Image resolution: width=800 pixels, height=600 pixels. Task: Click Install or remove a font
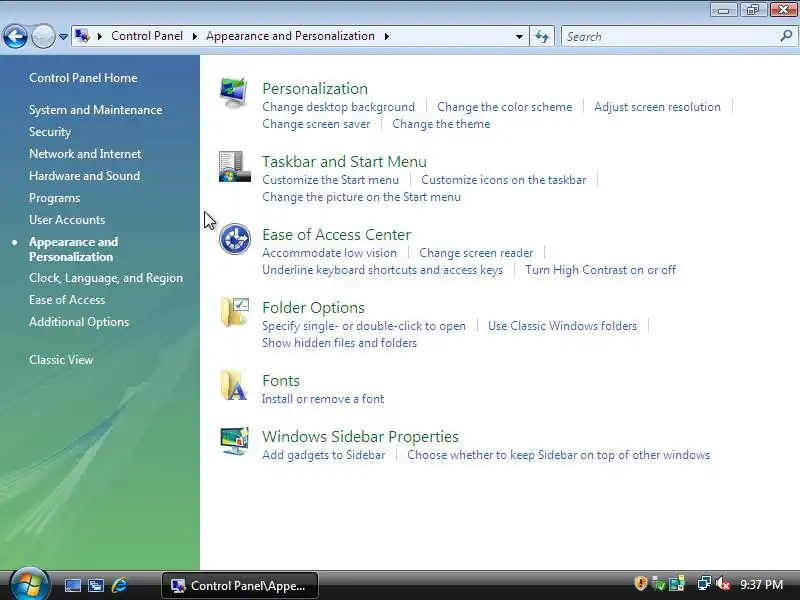click(x=323, y=399)
